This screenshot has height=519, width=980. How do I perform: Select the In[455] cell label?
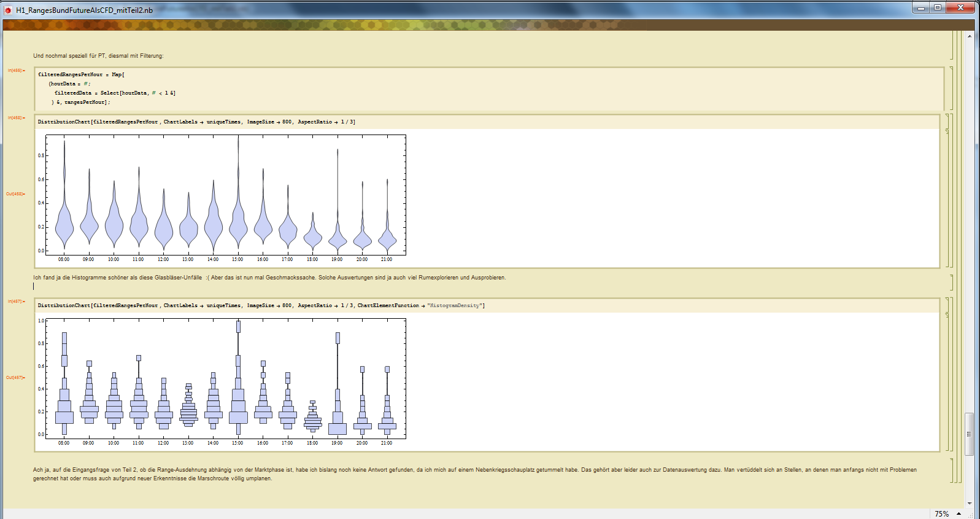click(x=16, y=71)
